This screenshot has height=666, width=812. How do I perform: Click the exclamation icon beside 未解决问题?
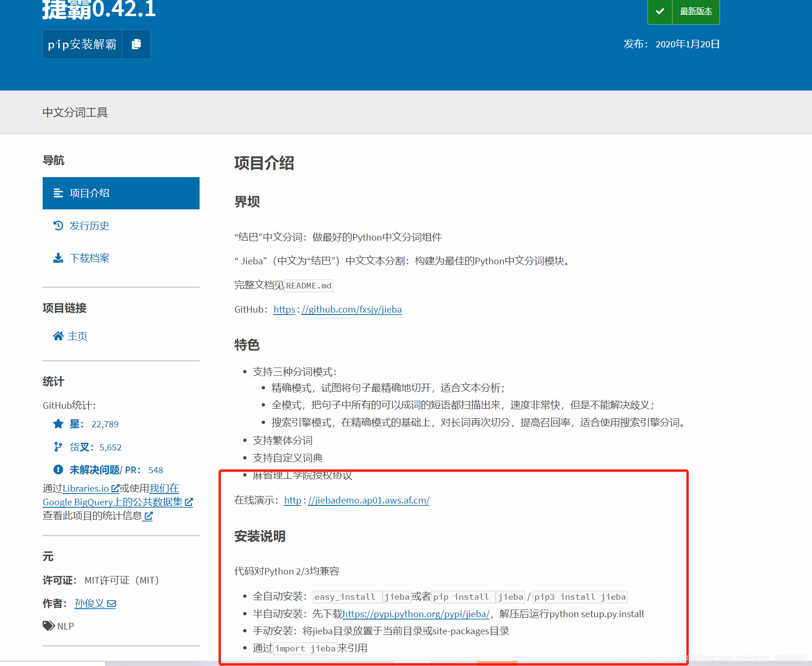tap(58, 469)
